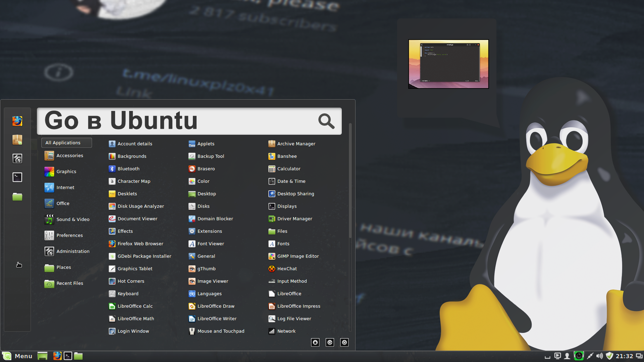Start the Brasero disc burner

tap(206, 169)
